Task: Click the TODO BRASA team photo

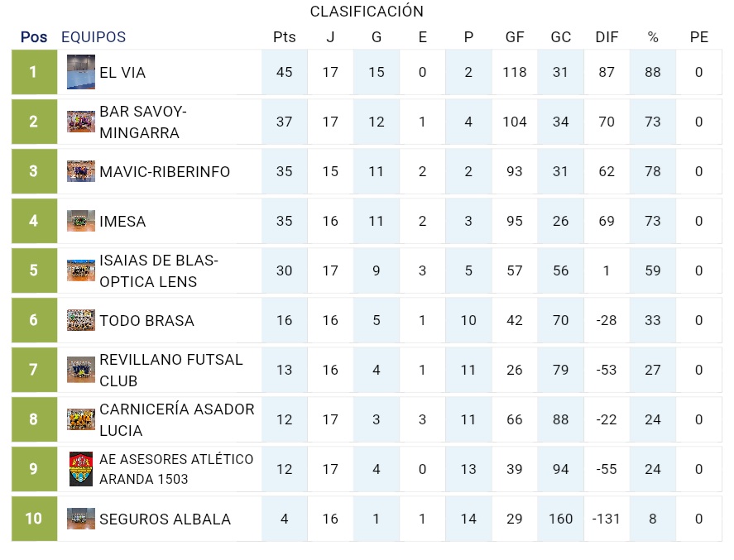Action: (81, 320)
